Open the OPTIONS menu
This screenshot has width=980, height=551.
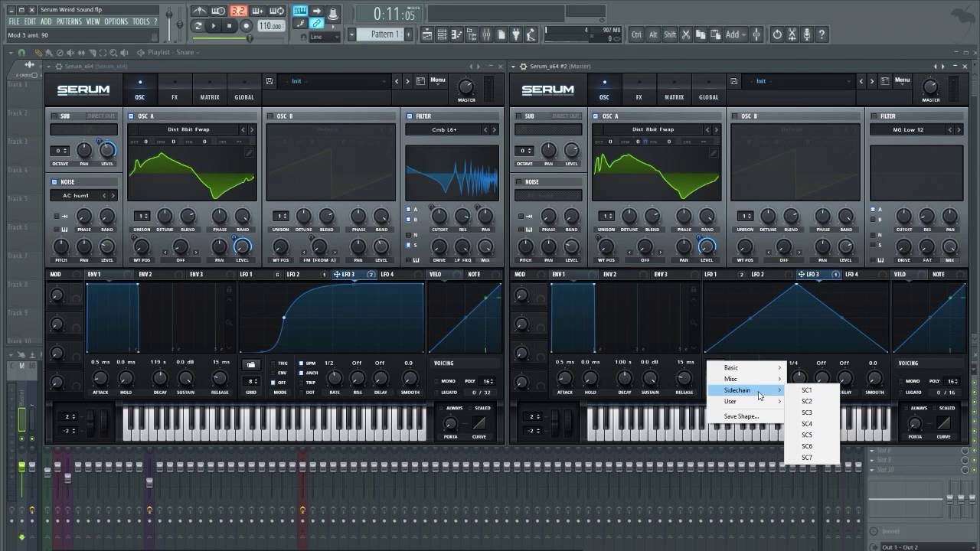116,21
